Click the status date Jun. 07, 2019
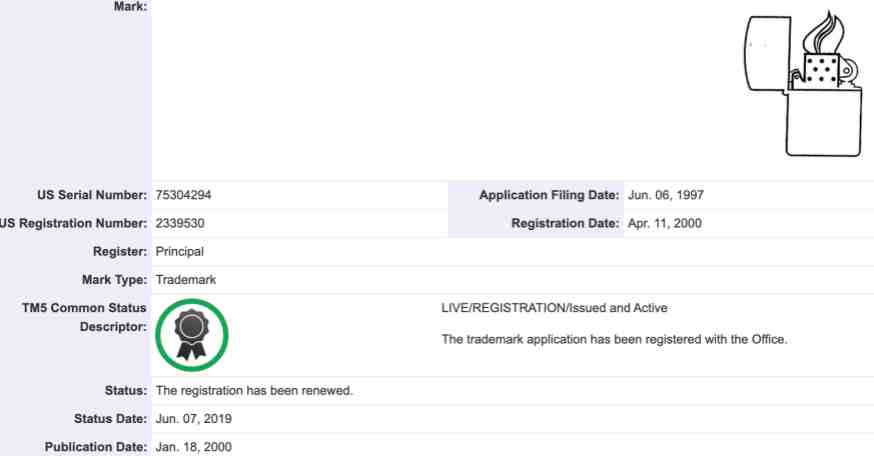This screenshot has height=456, width=874. point(193,419)
